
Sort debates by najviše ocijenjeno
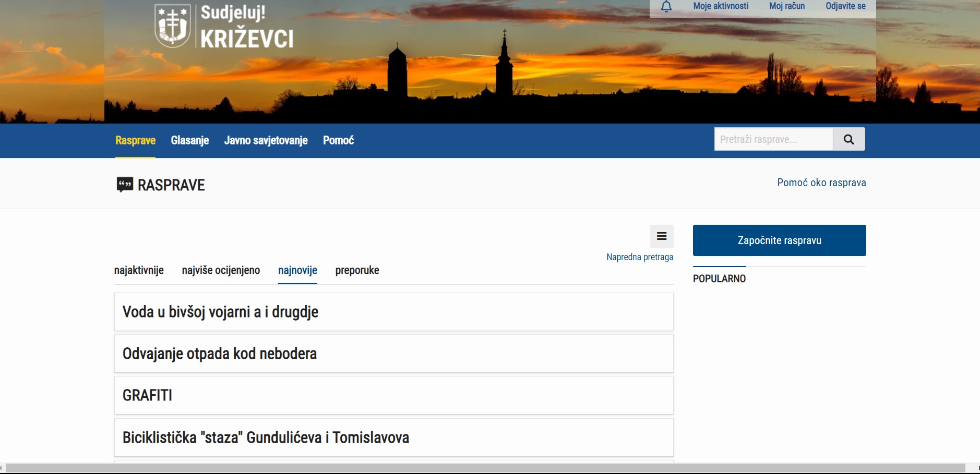221,270
